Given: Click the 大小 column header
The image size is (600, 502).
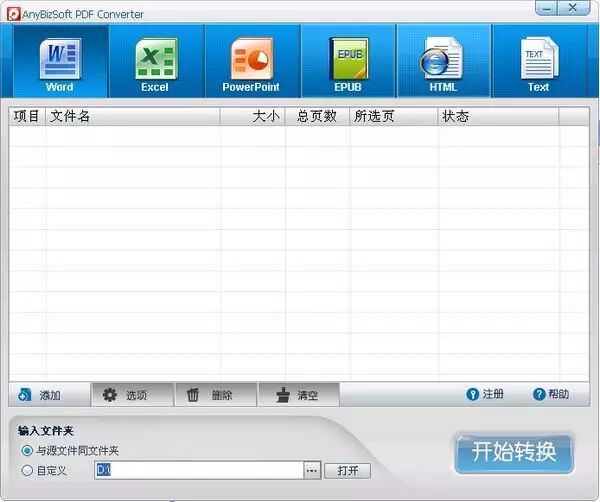Looking at the screenshot, I should [x=253, y=116].
